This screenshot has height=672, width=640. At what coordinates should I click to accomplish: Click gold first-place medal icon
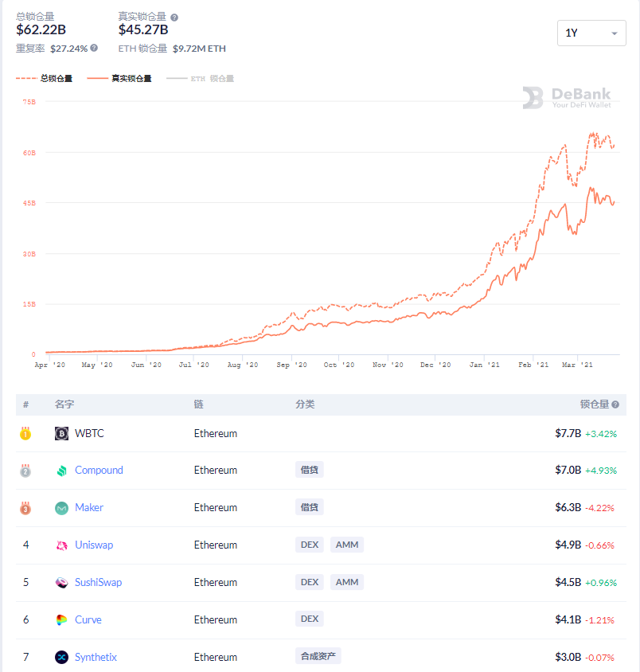(x=25, y=433)
